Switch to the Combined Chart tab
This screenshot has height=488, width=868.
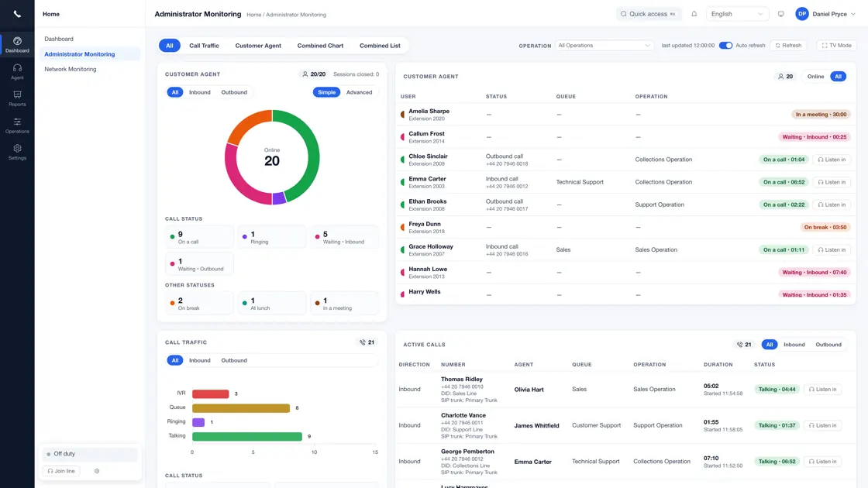pyautogui.click(x=320, y=46)
